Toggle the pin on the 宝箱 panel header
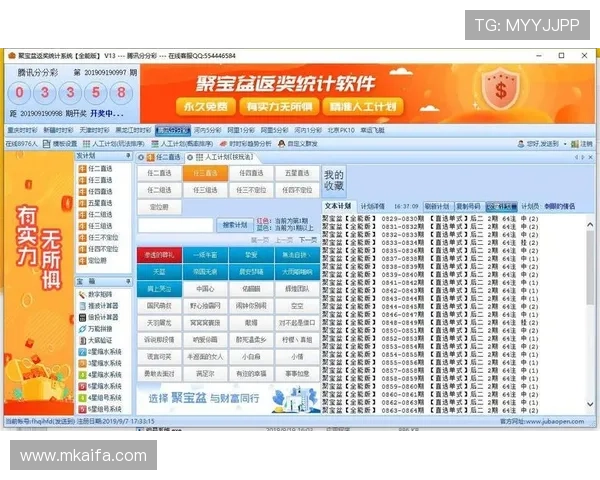Image resolution: width=600 pixels, height=480 pixels. (128, 281)
